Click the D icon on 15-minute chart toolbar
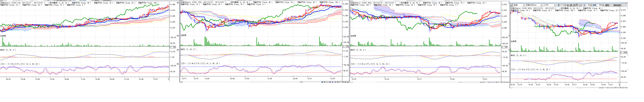Viewport: 644px width, 102px height. (338, 82)
